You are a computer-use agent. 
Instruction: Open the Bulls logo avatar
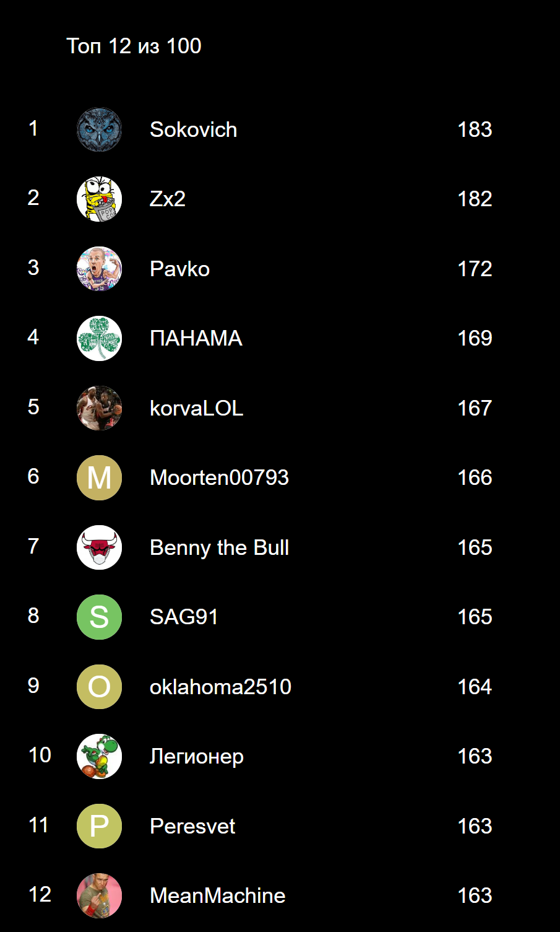99,547
